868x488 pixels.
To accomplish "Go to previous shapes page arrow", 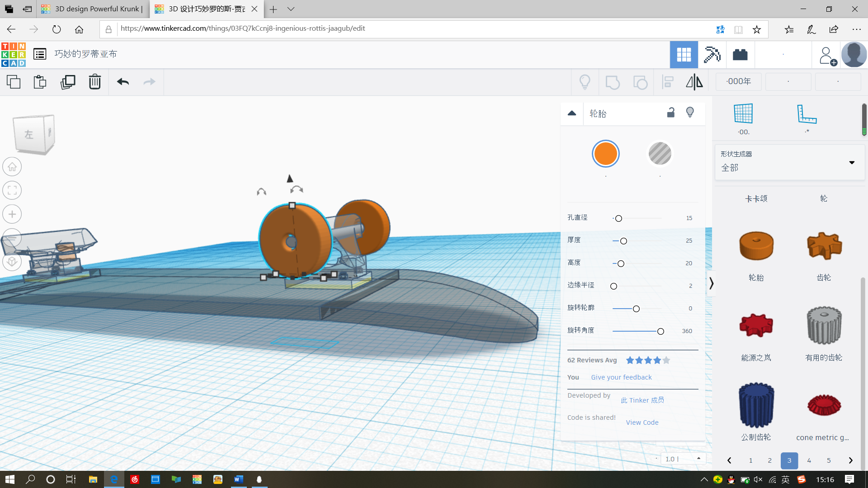I will [x=729, y=460].
